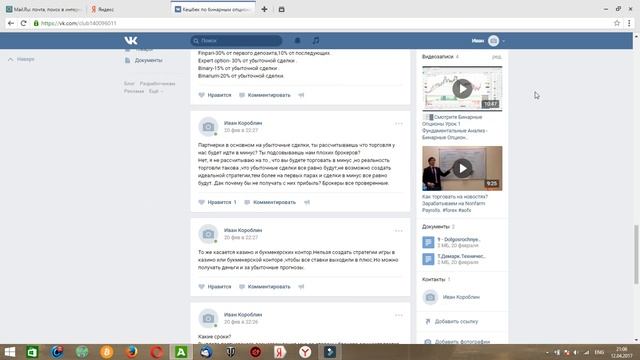Image resolution: width=640 pixels, height=360 pixels.
Task: Open a new browser tab with plus button
Action: click(264, 9)
